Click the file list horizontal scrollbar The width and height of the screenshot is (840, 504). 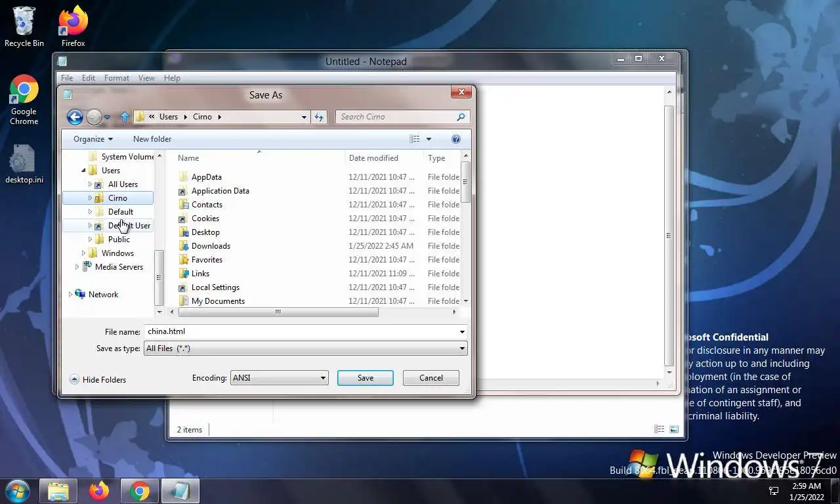(278, 312)
